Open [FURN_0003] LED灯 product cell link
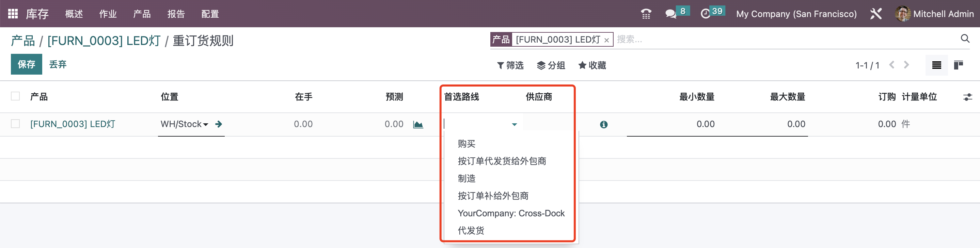The width and height of the screenshot is (980, 248). click(73, 124)
